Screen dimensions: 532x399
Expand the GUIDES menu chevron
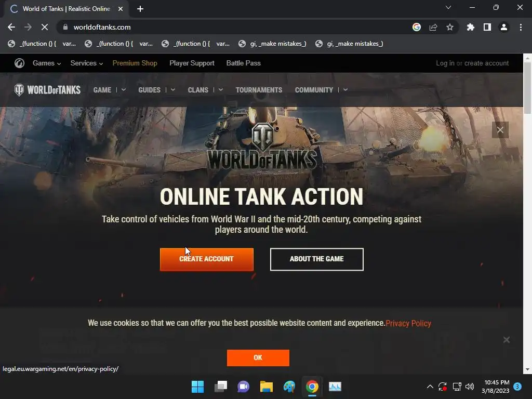click(172, 90)
